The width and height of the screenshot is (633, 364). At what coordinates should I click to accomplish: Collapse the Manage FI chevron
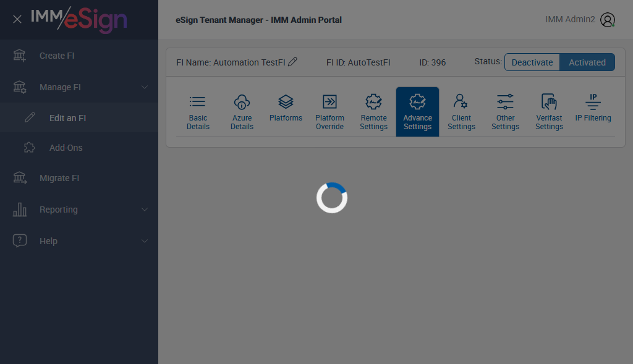click(145, 87)
